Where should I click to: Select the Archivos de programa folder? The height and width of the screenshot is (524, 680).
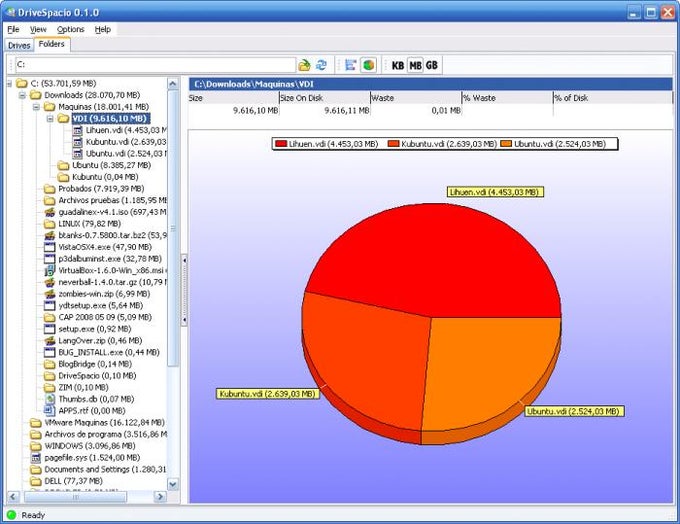pyautogui.click(x=98, y=435)
